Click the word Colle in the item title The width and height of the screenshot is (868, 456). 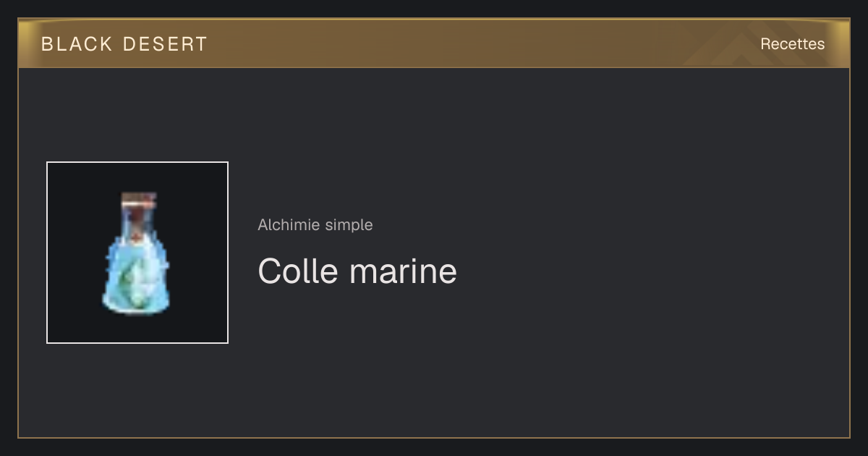pyautogui.click(x=298, y=271)
